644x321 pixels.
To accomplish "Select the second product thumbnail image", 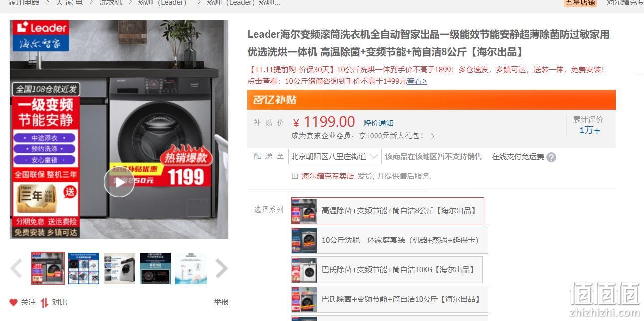I will (x=84, y=269).
